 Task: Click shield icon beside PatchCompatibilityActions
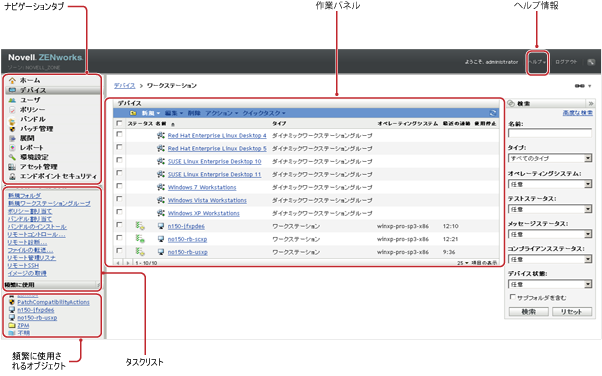pyautogui.click(x=12, y=302)
